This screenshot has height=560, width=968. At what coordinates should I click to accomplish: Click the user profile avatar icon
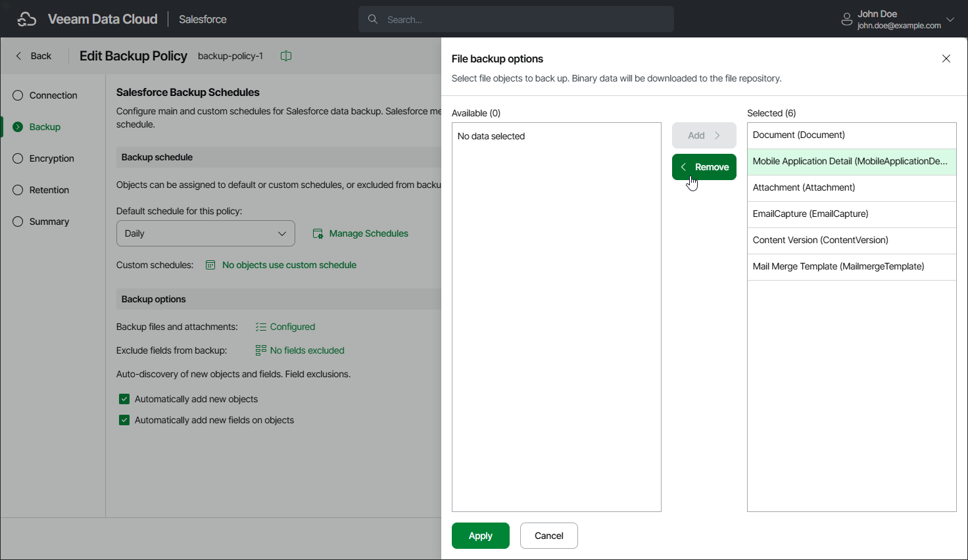[847, 19]
